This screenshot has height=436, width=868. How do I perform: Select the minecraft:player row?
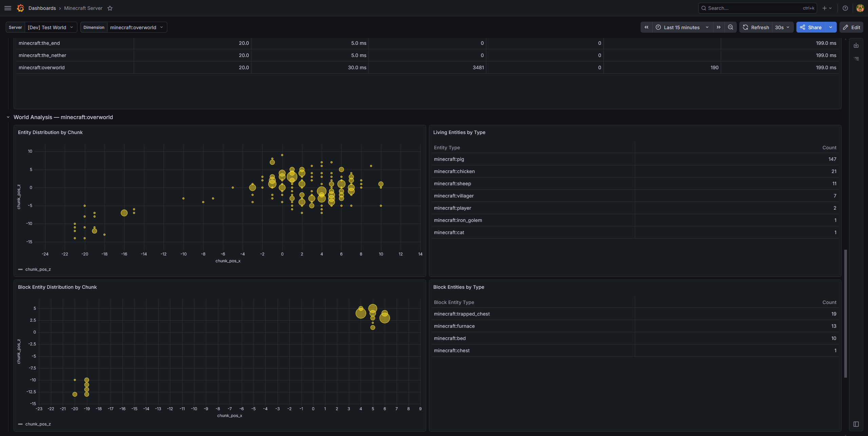635,208
